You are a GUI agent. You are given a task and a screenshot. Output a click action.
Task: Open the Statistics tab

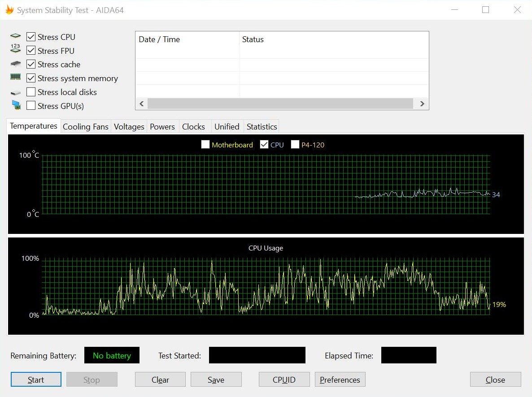click(262, 126)
